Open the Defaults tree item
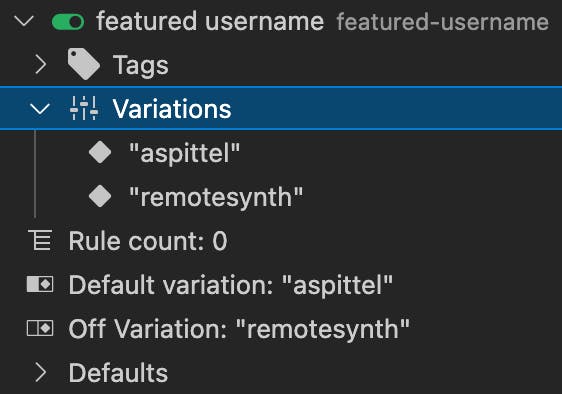The width and height of the screenshot is (562, 394). [118, 373]
